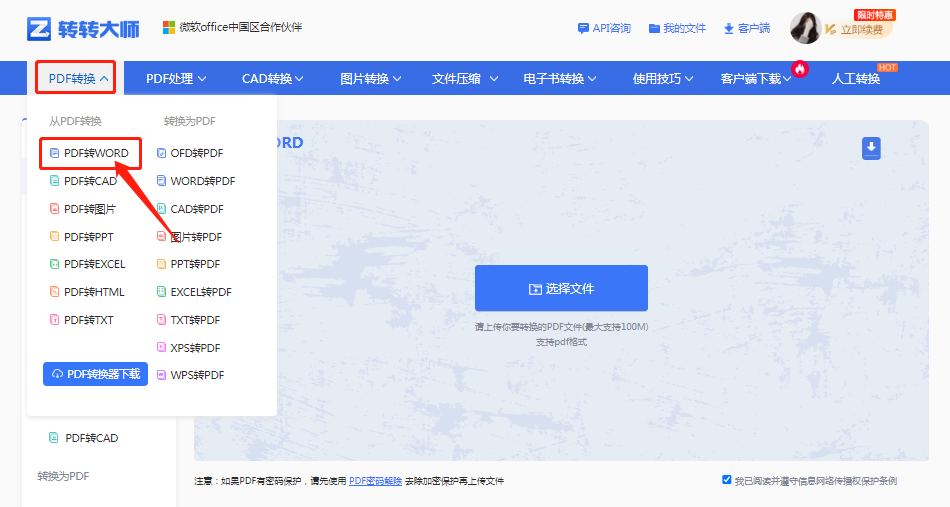Image resolution: width=950 pixels, height=507 pixels.
Task: Open the PDF密码解除 link
Action: click(x=375, y=481)
